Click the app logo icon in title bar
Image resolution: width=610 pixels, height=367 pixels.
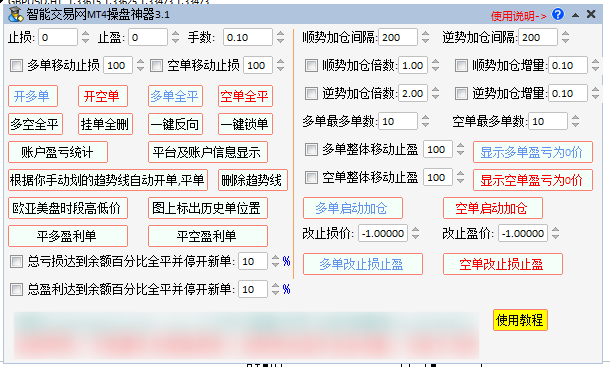tap(16, 14)
